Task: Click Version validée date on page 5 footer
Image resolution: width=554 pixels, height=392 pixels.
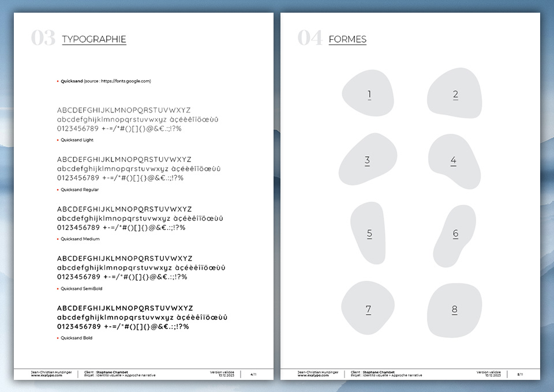Action: (x=489, y=374)
